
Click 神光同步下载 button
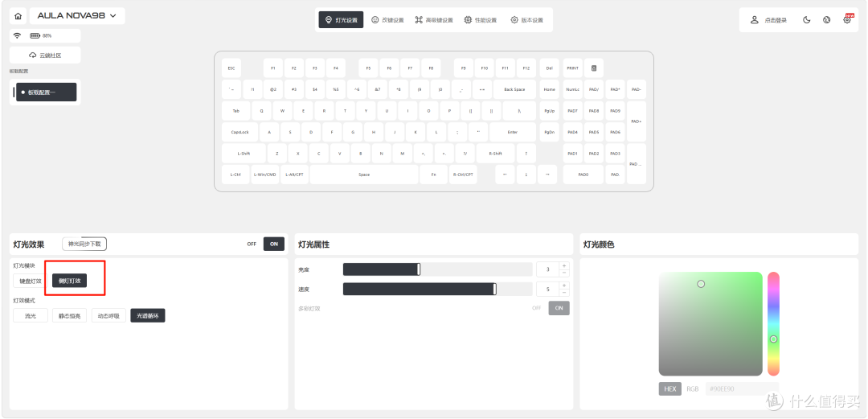click(84, 244)
